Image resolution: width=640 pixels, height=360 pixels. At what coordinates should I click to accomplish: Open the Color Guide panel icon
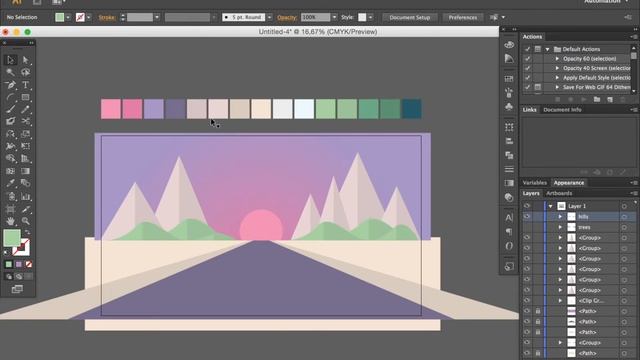(x=509, y=58)
